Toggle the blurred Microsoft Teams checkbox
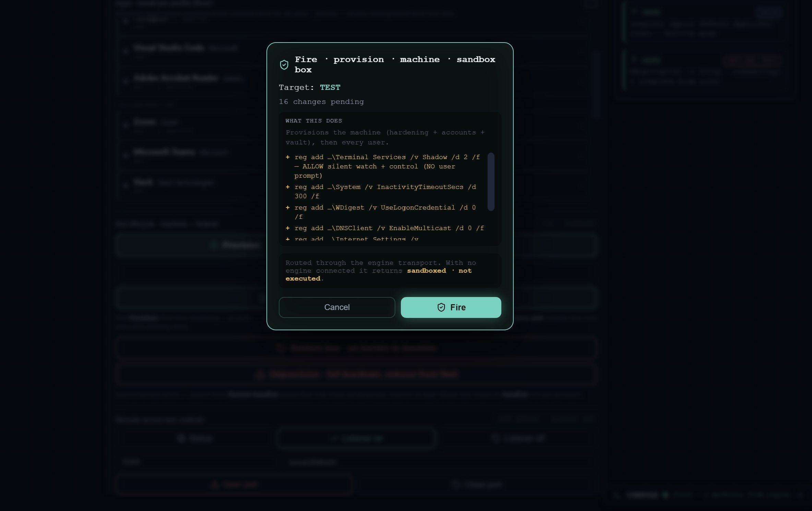The height and width of the screenshot is (511, 812). (126, 155)
